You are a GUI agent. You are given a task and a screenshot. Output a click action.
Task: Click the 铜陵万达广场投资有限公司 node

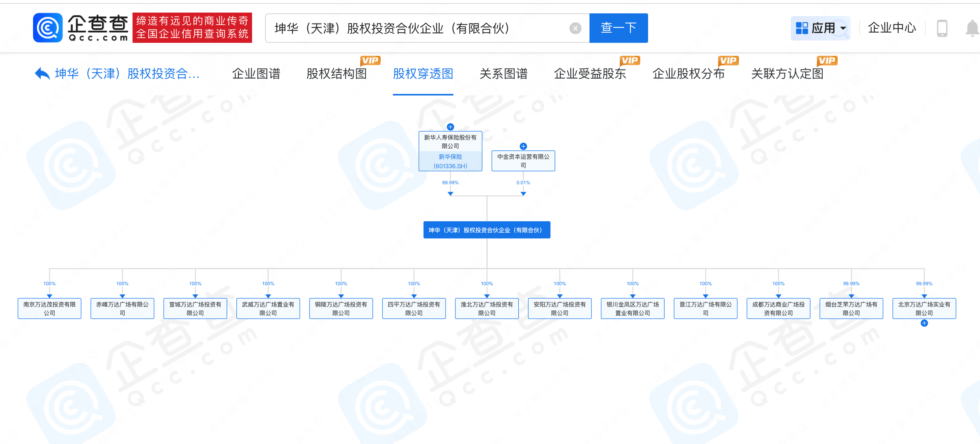pyautogui.click(x=341, y=308)
